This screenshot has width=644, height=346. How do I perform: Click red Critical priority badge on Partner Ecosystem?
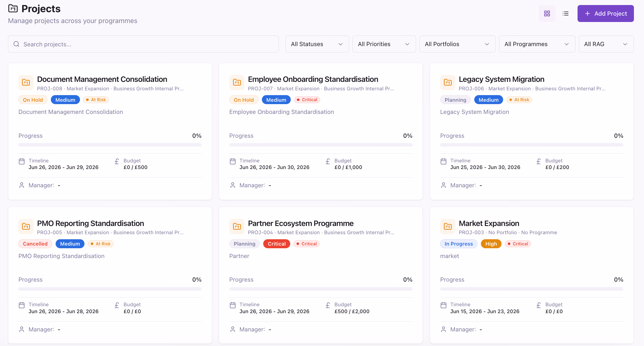pyautogui.click(x=276, y=244)
